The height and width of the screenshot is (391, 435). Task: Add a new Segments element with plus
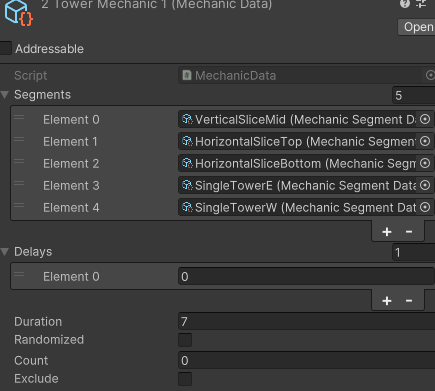(387, 232)
